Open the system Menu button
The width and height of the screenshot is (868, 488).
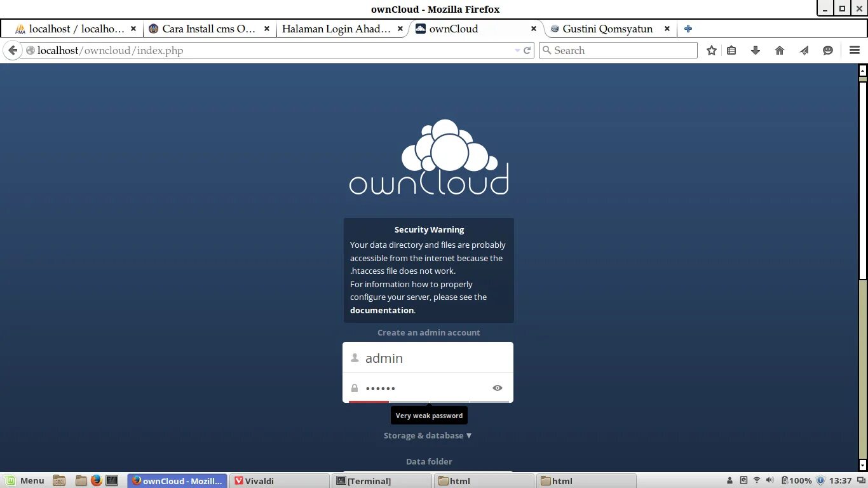[x=25, y=481]
